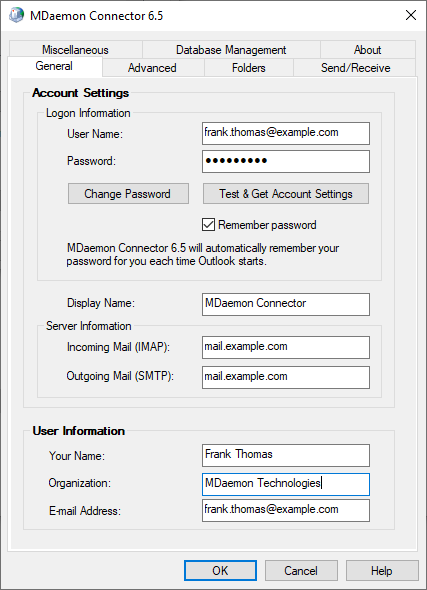Click the Cancel button
This screenshot has width=427, height=590.
(x=301, y=570)
